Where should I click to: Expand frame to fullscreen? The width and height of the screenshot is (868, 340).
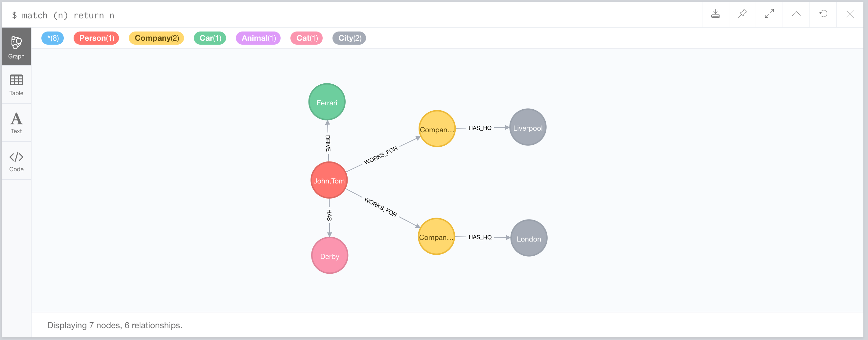tap(769, 14)
